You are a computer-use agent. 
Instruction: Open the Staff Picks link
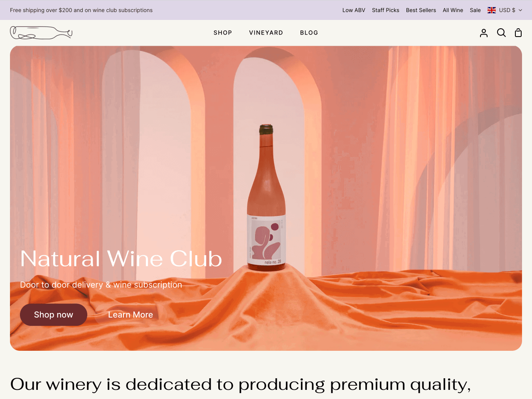tap(386, 10)
